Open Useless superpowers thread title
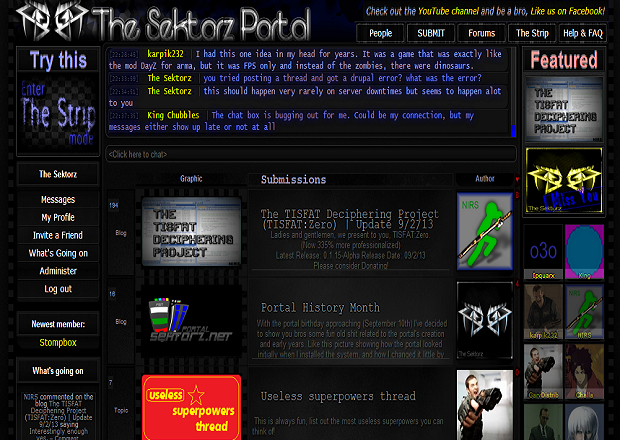620x440 pixels. (x=338, y=396)
